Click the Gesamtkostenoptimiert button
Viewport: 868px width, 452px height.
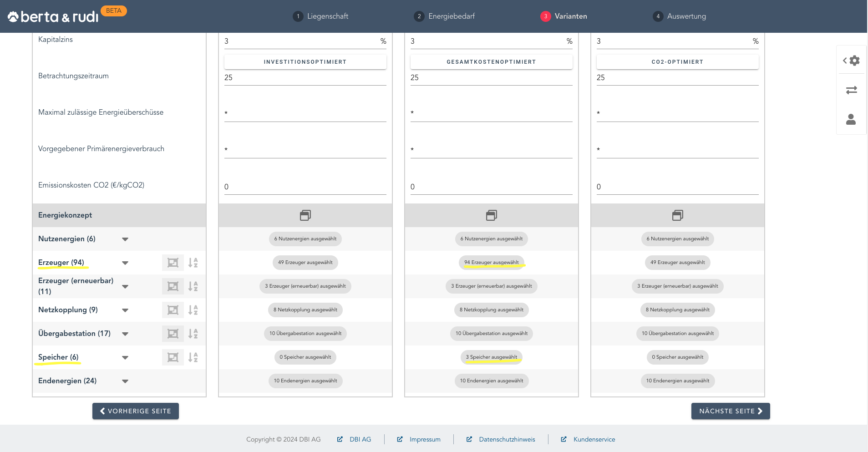pyautogui.click(x=491, y=62)
